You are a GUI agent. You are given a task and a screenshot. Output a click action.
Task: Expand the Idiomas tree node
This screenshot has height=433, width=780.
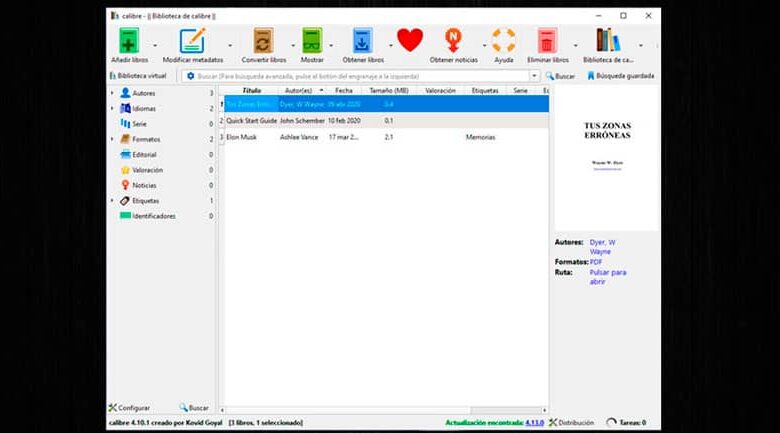coord(112,108)
